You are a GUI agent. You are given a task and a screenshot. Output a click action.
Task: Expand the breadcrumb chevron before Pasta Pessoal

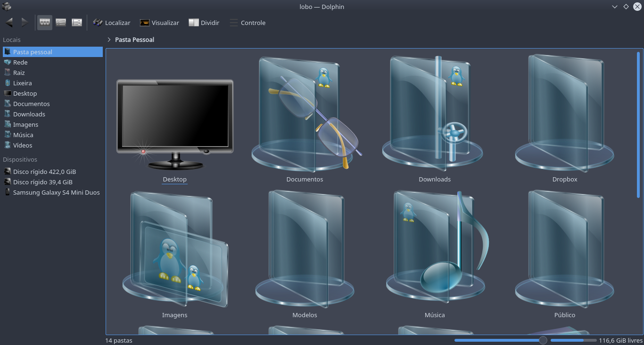tap(109, 40)
